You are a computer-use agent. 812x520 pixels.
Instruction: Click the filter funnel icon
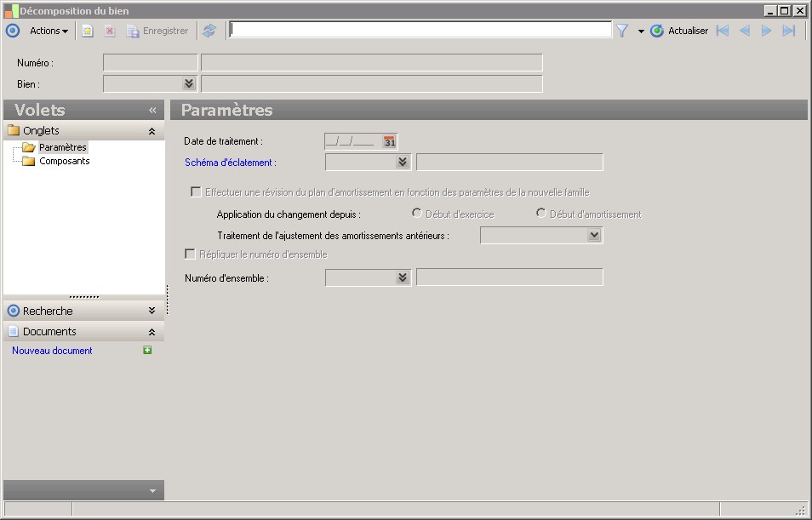pos(622,31)
